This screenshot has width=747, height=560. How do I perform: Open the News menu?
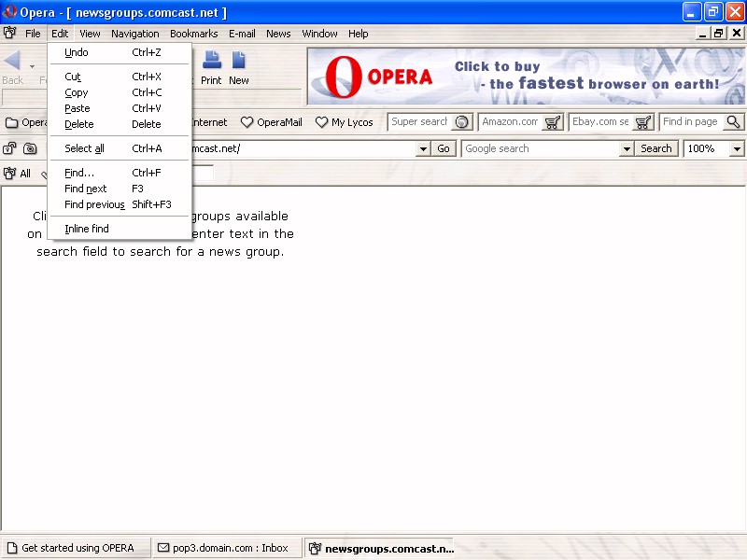point(278,34)
